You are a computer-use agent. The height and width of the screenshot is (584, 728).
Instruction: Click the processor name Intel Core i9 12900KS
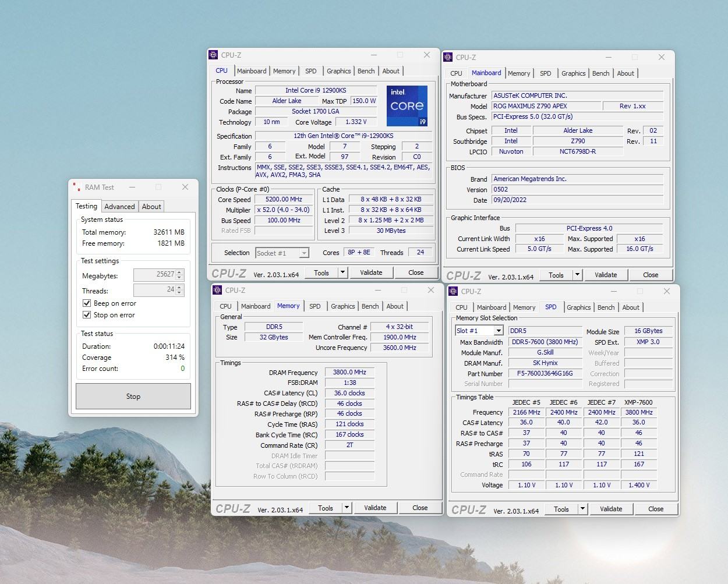click(316, 90)
